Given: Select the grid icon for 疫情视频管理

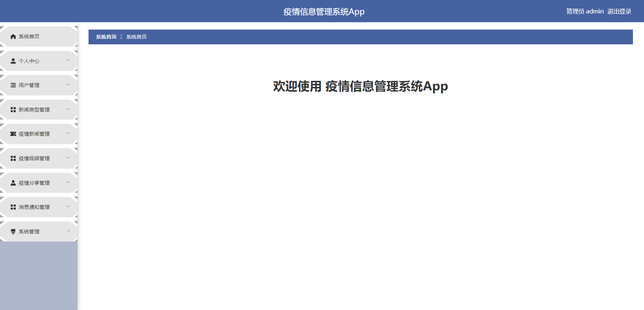Looking at the screenshot, I should point(13,158).
